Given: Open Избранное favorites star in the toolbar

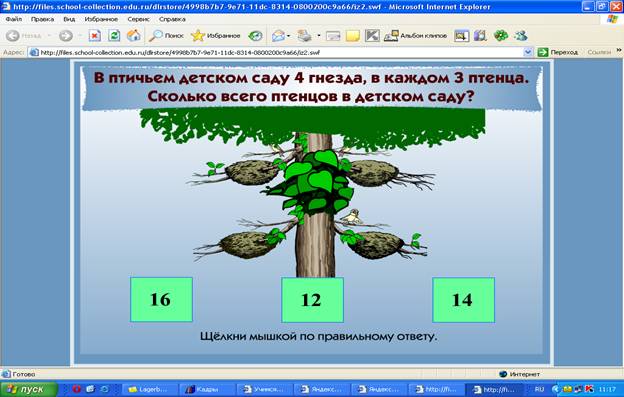Looking at the screenshot, I should pos(215,36).
